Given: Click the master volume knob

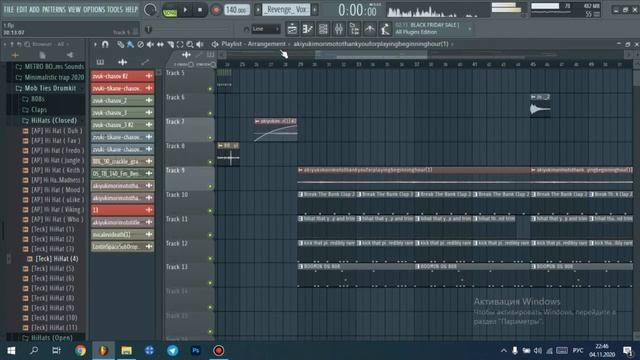Looking at the screenshot, I should click(x=150, y=10).
